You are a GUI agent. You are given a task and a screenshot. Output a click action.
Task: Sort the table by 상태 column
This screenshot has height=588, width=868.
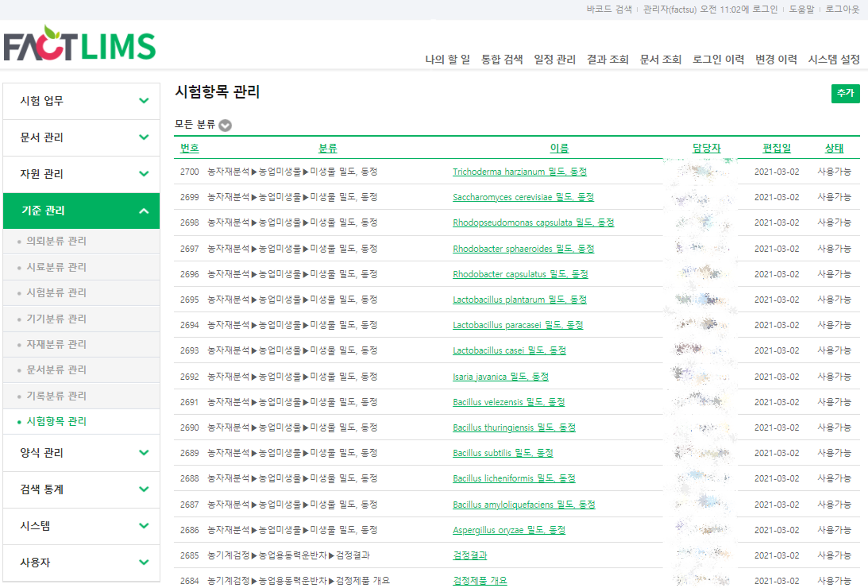point(834,148)
